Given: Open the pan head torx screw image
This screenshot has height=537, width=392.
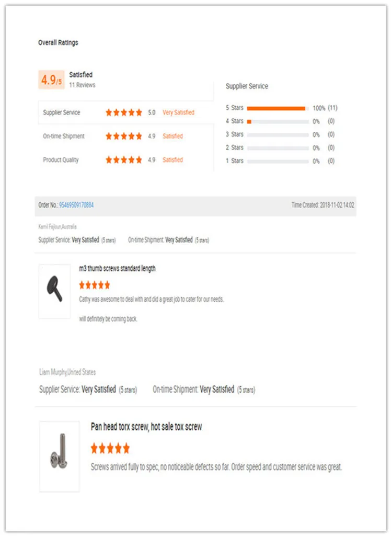Looking at the screenshot, I should (60, 456).
